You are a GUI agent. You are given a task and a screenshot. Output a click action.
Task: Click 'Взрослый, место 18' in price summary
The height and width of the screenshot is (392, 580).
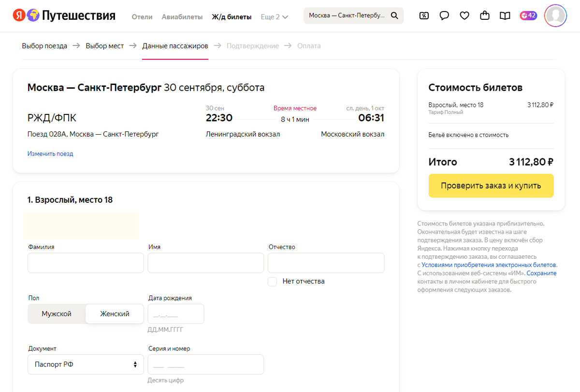coord(456,105)
